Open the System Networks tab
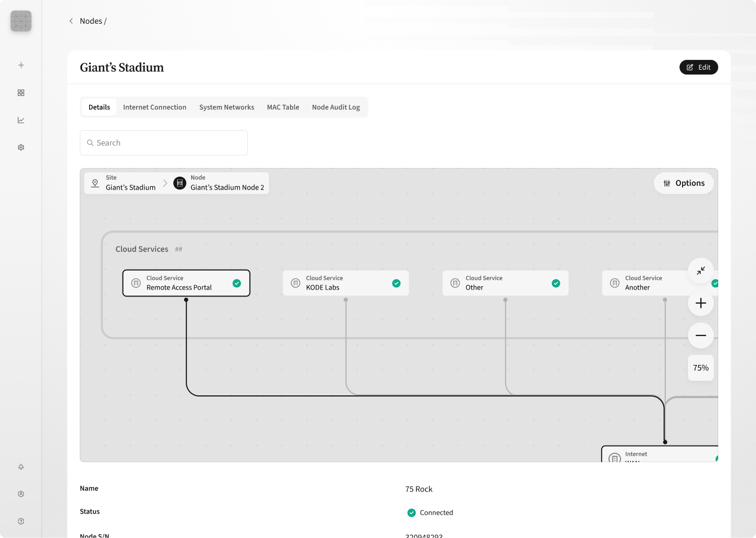 [x=226, y=107]
